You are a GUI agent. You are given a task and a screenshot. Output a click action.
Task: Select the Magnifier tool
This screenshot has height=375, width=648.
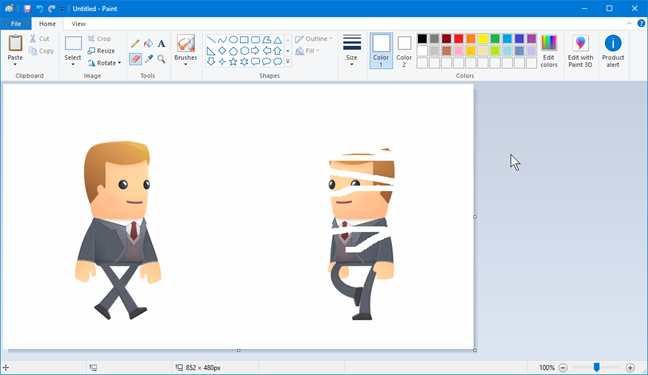pos(161,59)
